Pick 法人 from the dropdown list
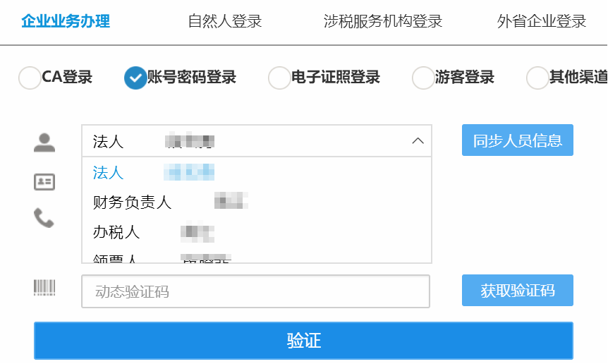This screenshot has width=608, height=364. pos(257,173)
